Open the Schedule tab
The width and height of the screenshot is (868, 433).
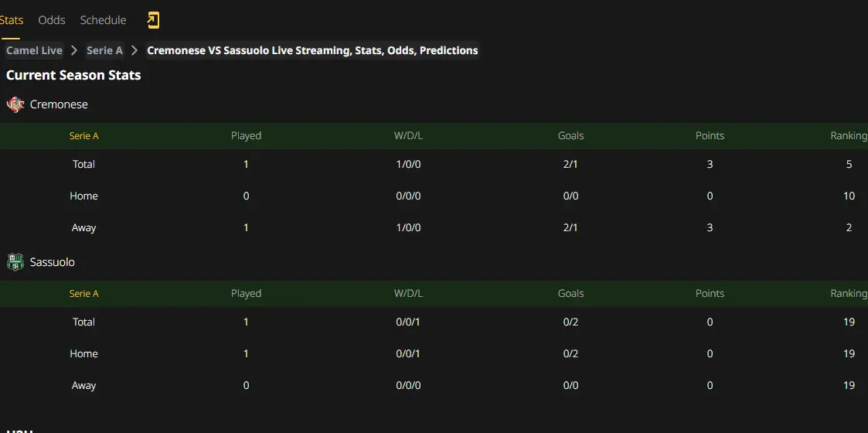tap(103, 20)
